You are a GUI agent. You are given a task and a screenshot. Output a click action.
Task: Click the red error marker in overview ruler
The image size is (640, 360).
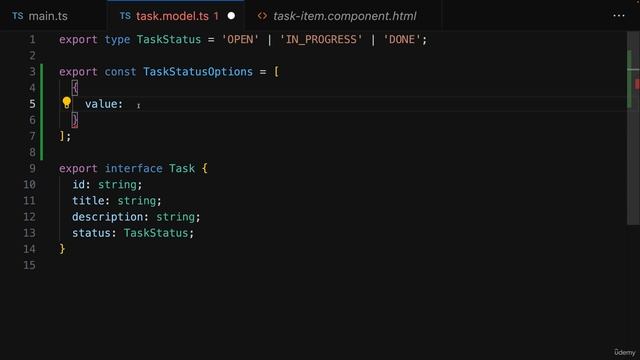pyautogui.click(x=637, y=84)
